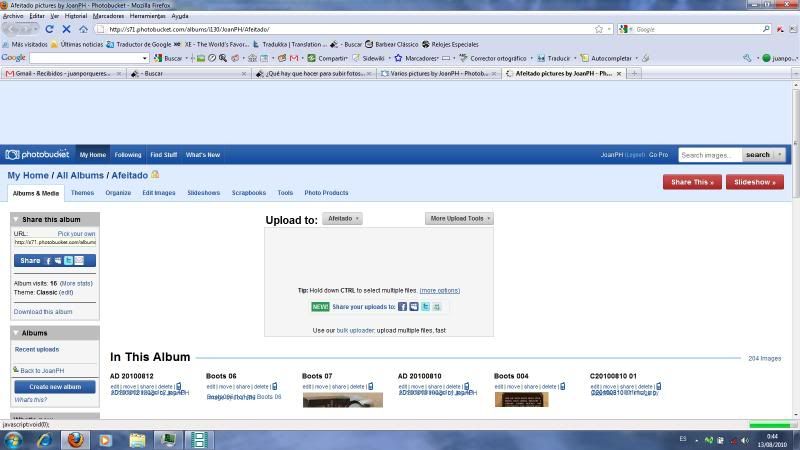
Task: Share album by email in sidebar
Action: (79, 261)
